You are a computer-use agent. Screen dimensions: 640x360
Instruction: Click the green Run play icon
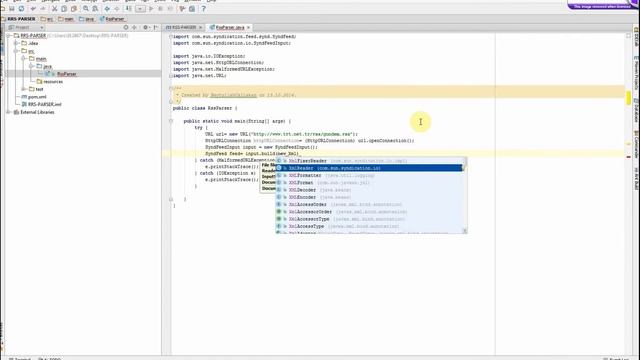151,9
